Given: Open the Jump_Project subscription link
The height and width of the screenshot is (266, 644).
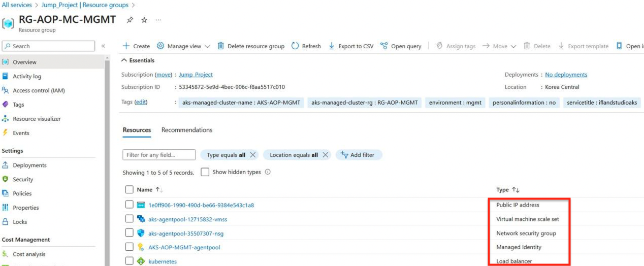Looking at the screenshot, I should 196,75.
